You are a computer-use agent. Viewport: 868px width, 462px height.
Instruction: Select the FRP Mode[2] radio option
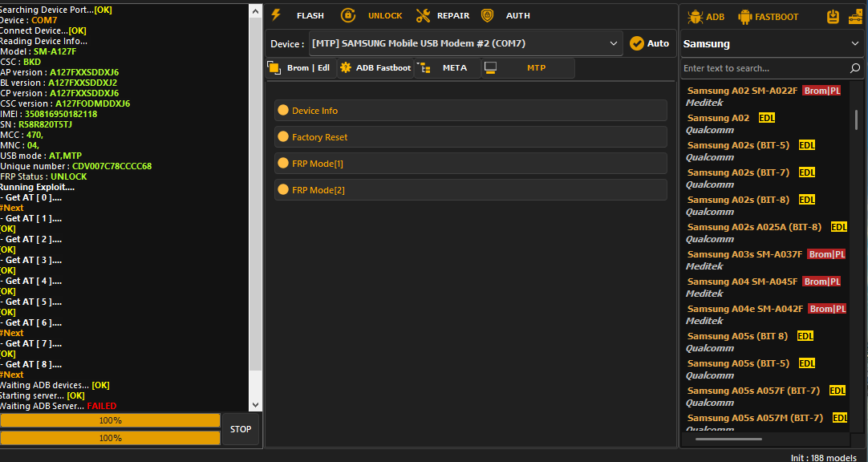point(283,190)
